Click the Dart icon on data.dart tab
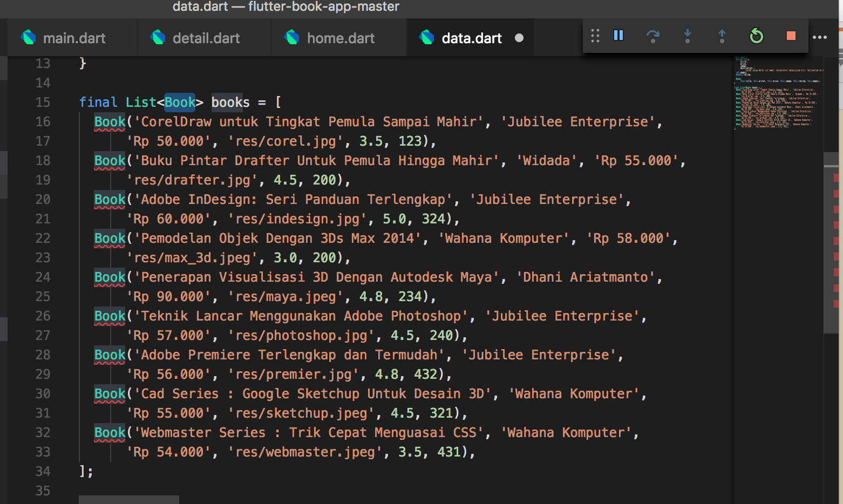 pos(426,38)
